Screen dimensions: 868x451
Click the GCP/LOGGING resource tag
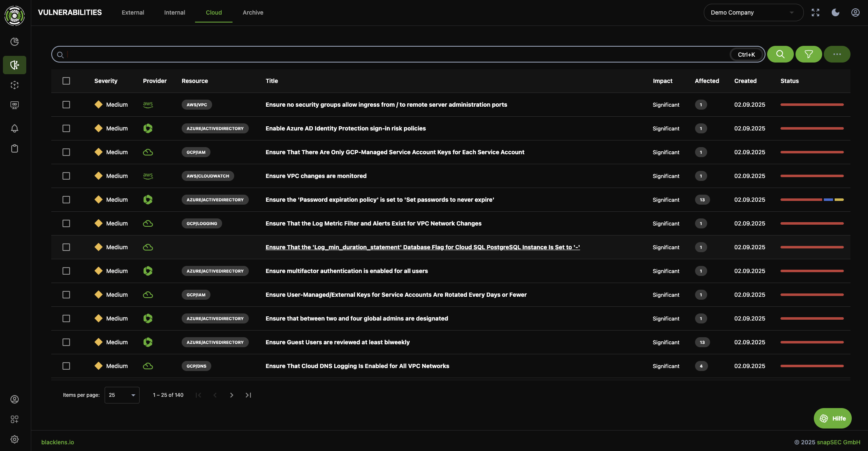pyautogui.click(x=202, y=223)
